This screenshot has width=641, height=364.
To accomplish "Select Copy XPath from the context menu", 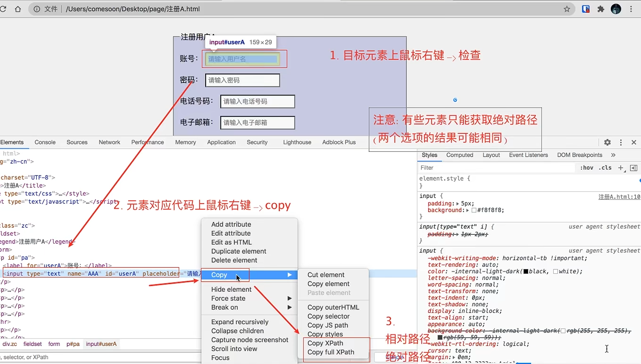I will [x=325, y=343].
